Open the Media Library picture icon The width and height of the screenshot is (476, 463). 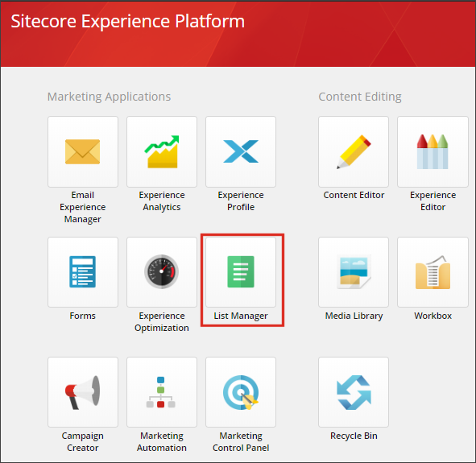coord(354,272)
